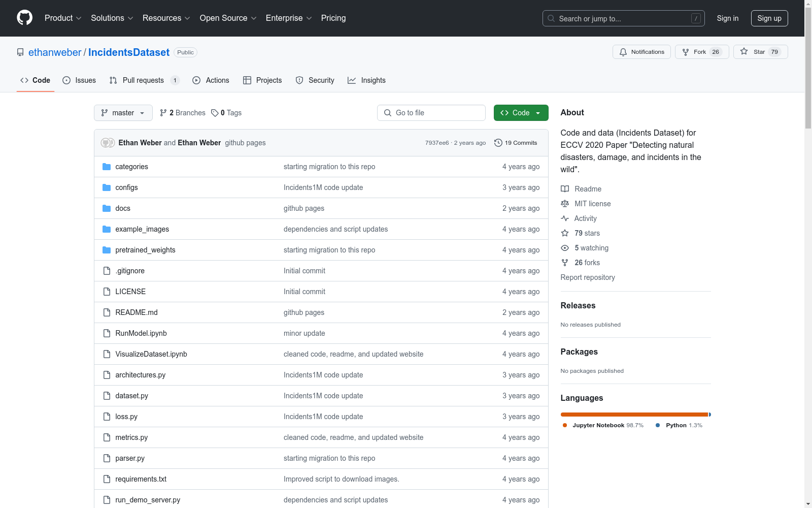Click the watching eye icon
The width and height of the screenshot is (812, 508).
[565, 248]
